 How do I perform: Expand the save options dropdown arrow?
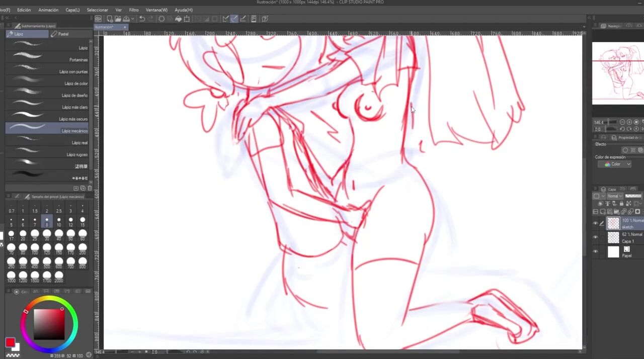coord(133,19)
